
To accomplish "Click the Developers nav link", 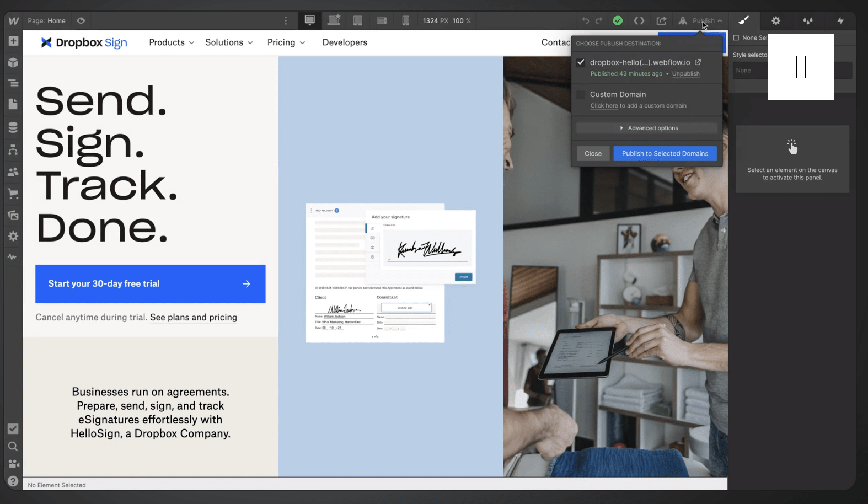I will 345,42.
